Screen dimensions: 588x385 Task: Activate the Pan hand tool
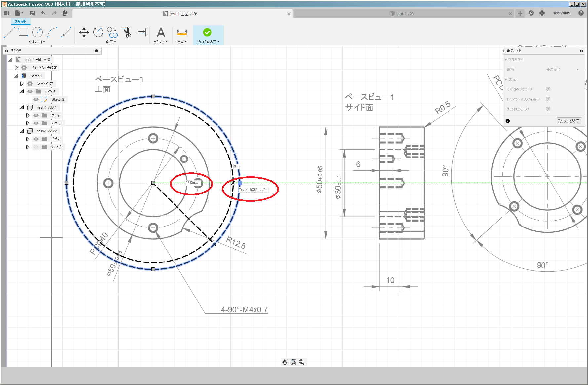point(285,362)
